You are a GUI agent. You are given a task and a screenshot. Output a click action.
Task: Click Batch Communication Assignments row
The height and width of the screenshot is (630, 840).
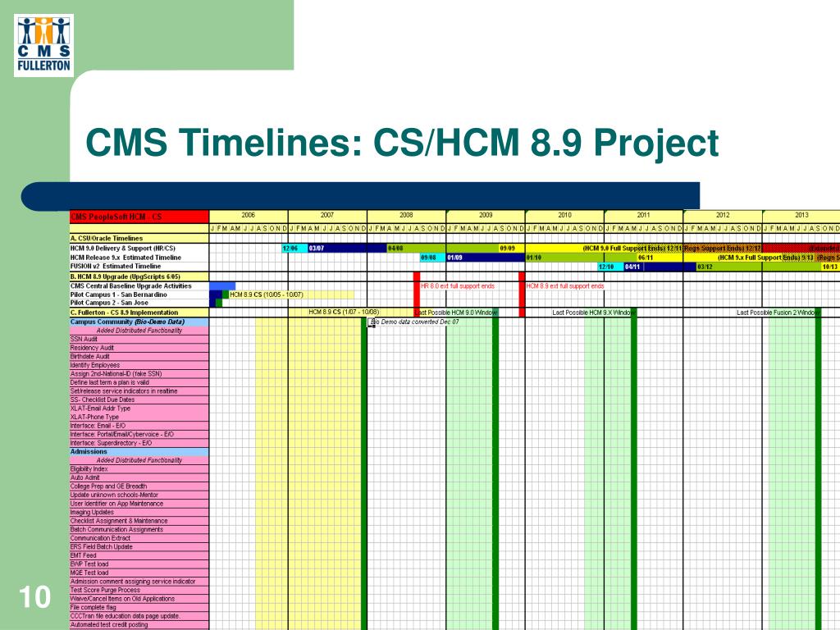(x=139, y=529)
